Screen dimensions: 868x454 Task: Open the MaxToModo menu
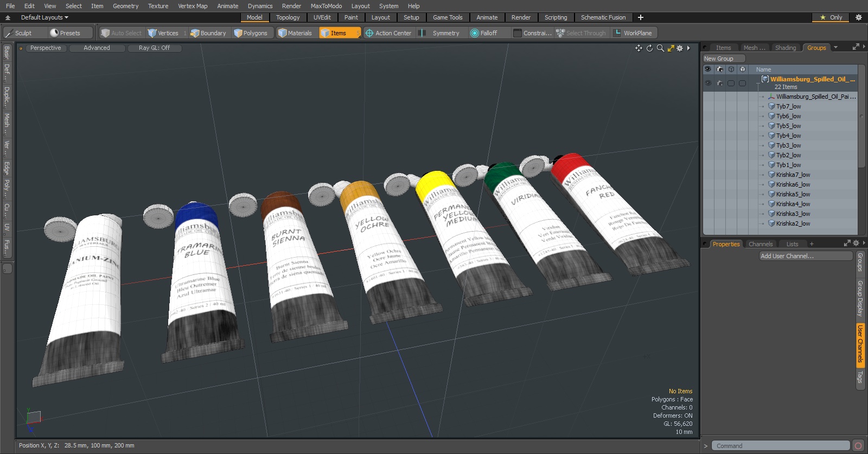[326, 6]
